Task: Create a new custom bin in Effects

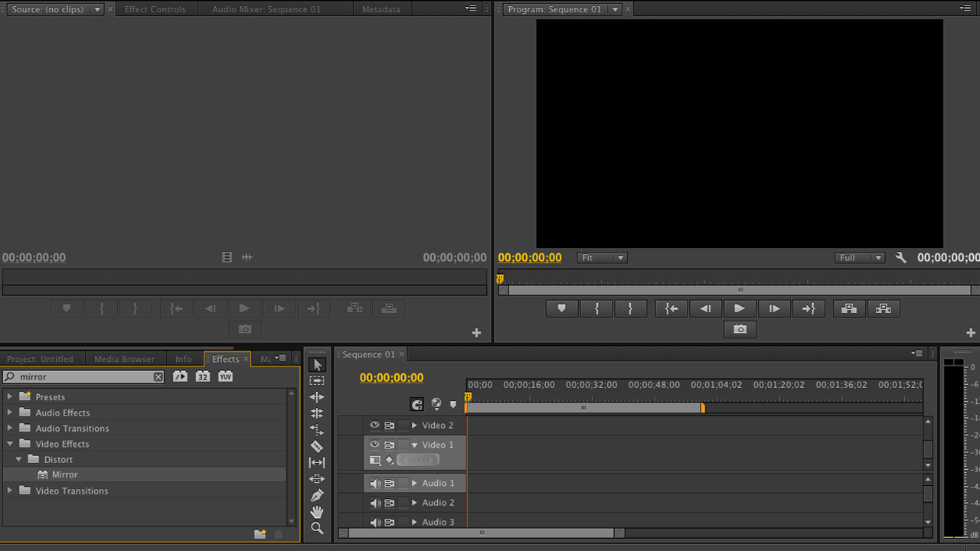Action: click(x=260, y=534)
